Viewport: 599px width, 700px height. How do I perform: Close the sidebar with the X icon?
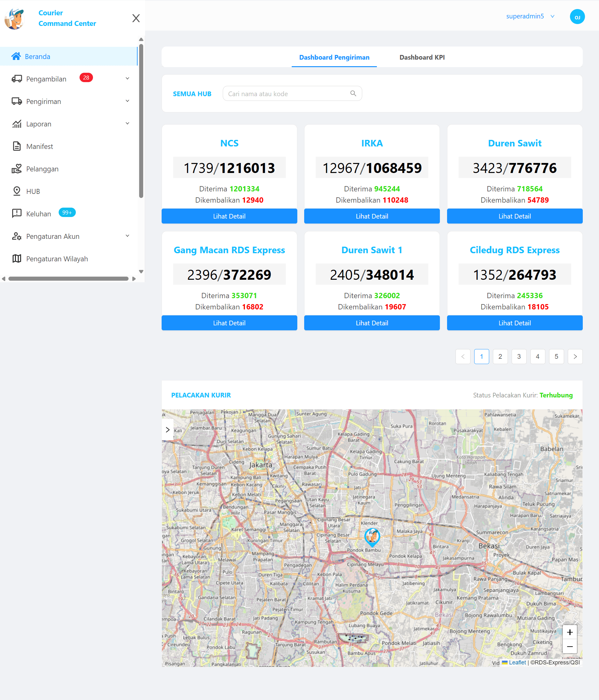136,18
